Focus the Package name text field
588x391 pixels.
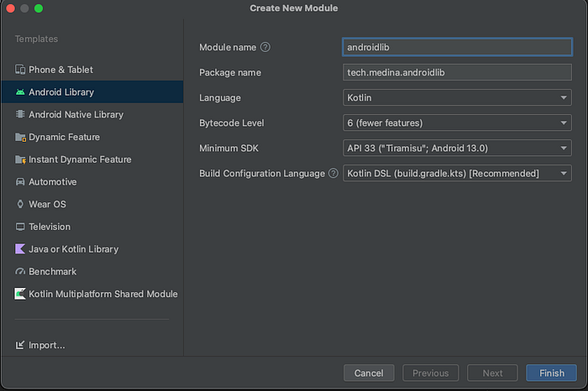pyautogui.click(x=458, y=73)
